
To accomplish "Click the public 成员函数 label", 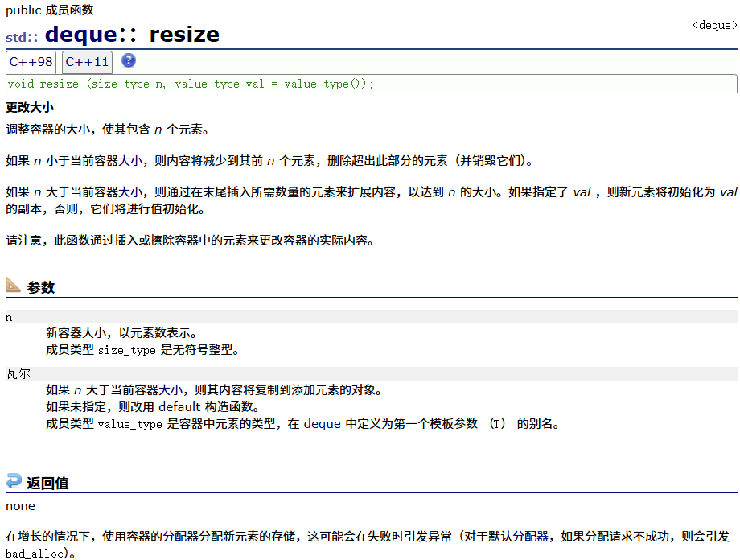I will click(50, 10).
